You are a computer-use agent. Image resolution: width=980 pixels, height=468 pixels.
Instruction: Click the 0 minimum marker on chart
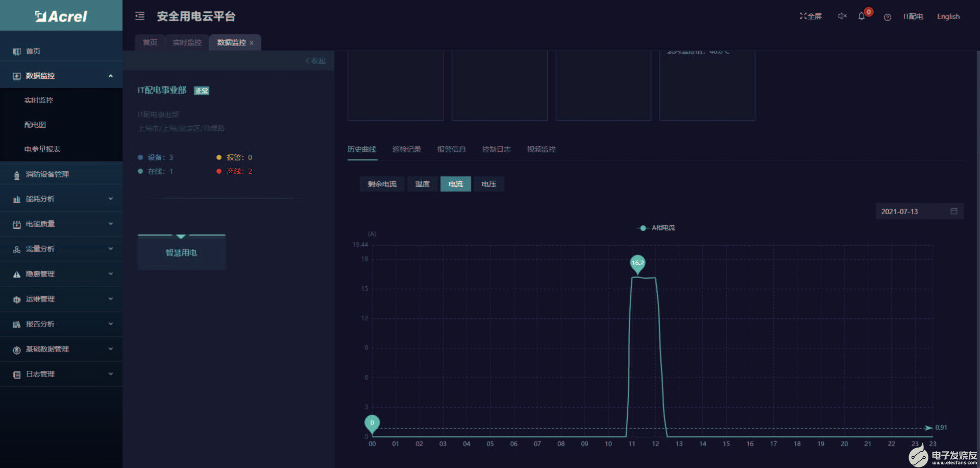(372, 424)
